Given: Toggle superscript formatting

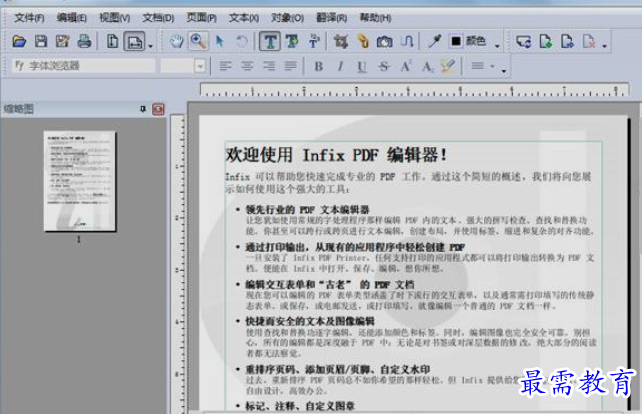Looking at the screenshot, I should click(x=406, y=66).
